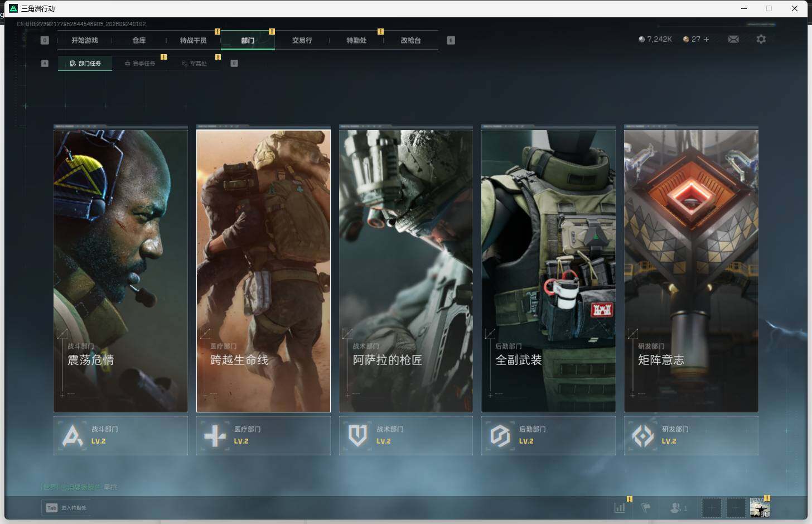Select the 部门任务 sub-tab
Viewport: 812px width, 524px height.
point(85,64)
